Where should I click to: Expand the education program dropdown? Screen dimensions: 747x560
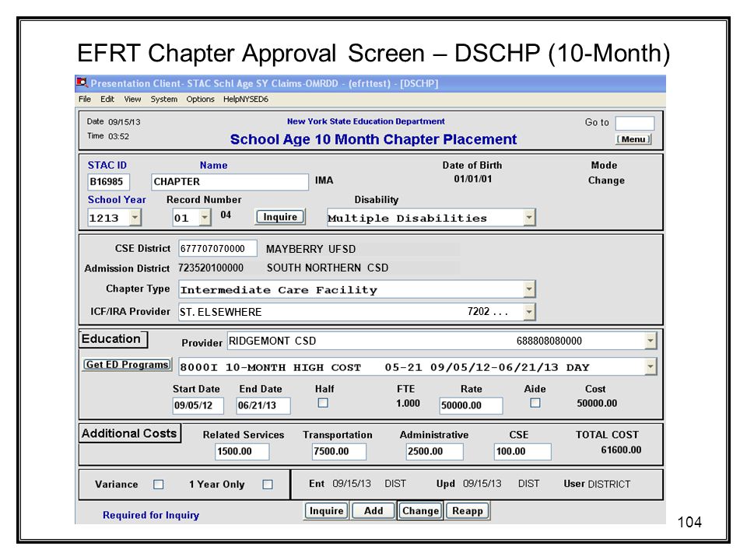651,366
